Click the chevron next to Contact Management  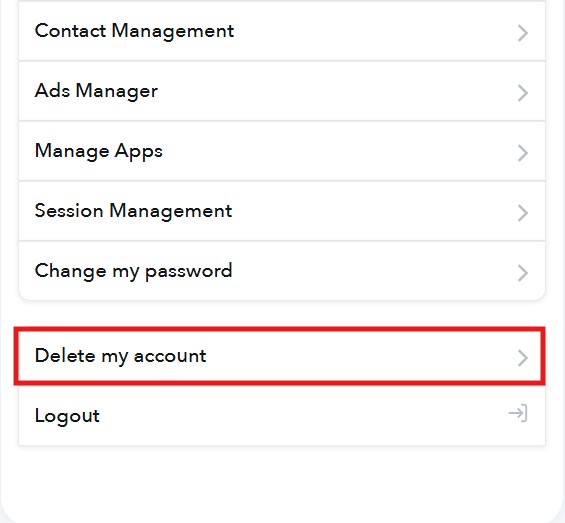(522, 33)
